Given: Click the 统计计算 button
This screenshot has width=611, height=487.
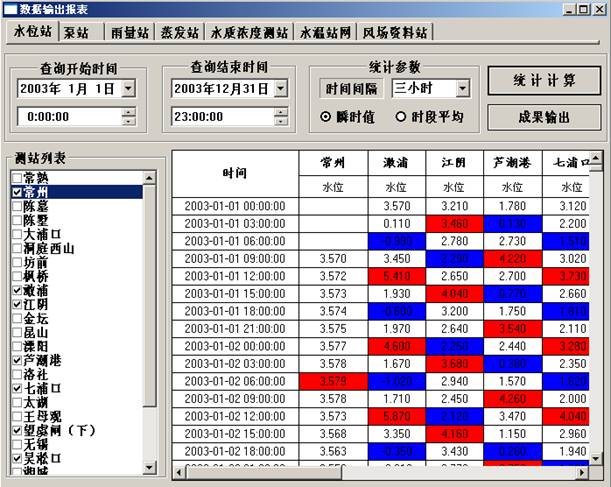Looking at the screenshot, I should pos(544,80).
